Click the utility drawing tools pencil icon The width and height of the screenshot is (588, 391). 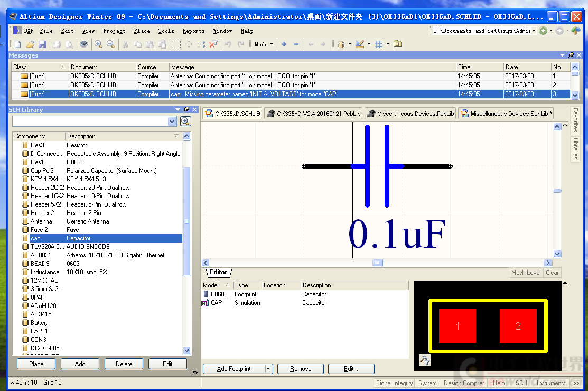[x=360, y=44]
